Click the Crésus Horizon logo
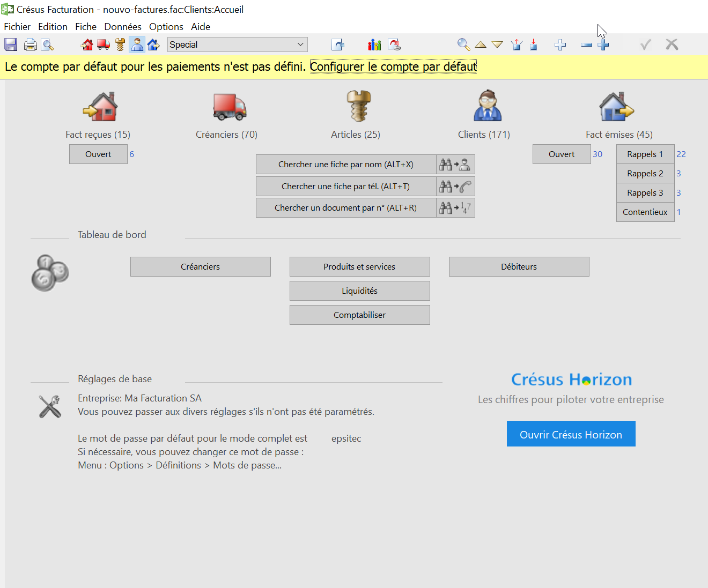The height and width of the screenshot is (588, 708). tap(571, 379)
